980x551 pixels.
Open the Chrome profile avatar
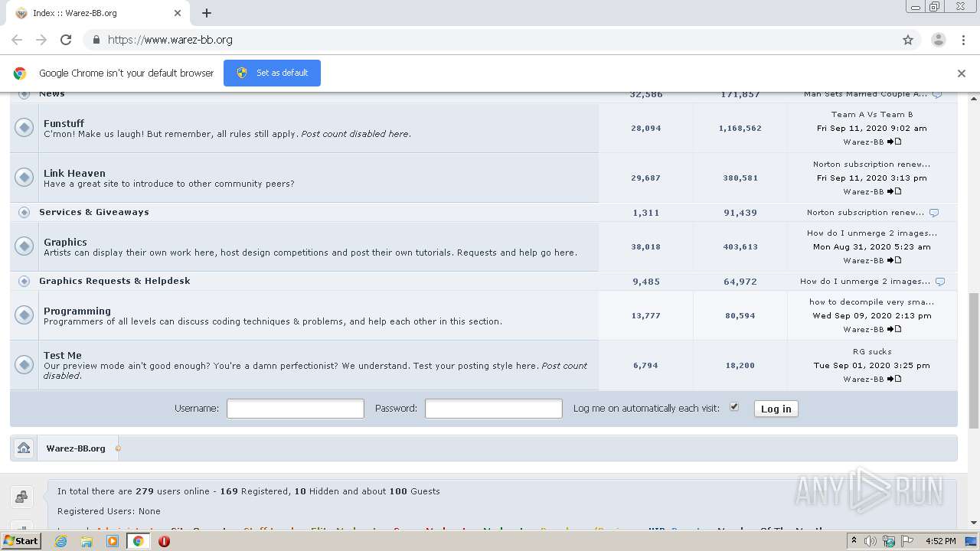tap(939, 40)
